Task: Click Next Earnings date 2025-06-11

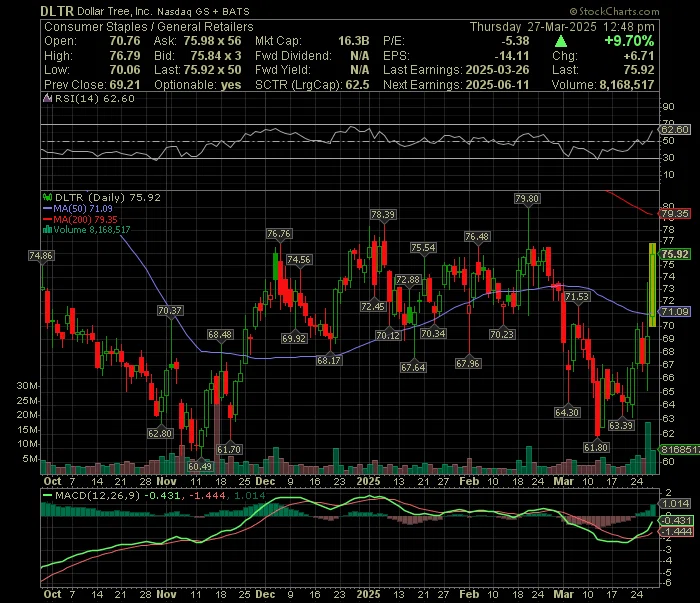Action: [497, 85]
